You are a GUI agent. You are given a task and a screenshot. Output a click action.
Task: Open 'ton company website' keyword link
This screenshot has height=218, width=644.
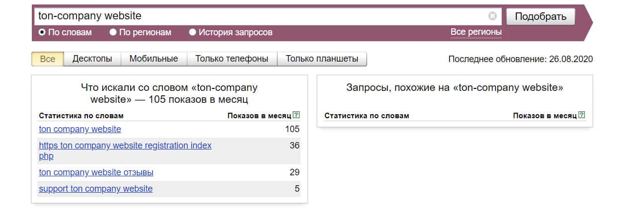[x=80, y=129]
